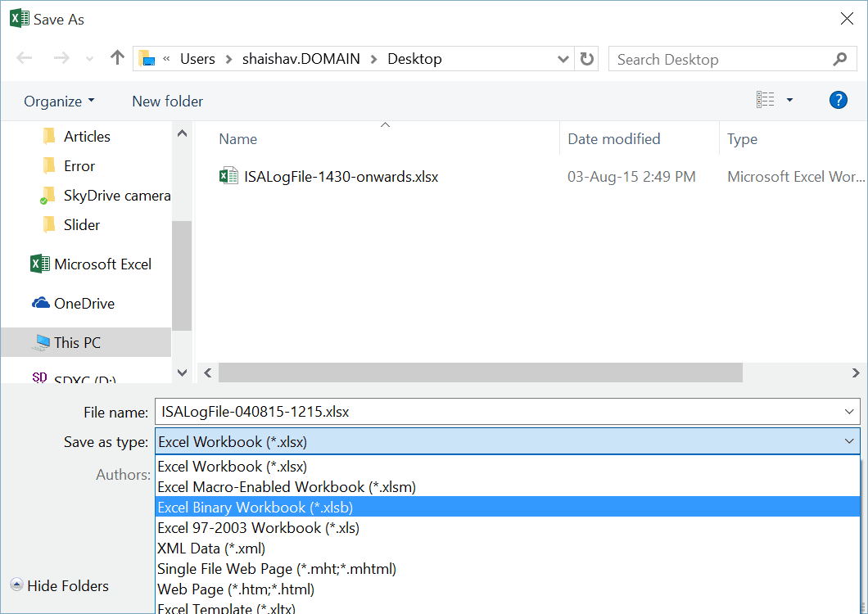The image size is (868, 614).
Task: Click the Excel icon in title bar
Action: point(20,18)
